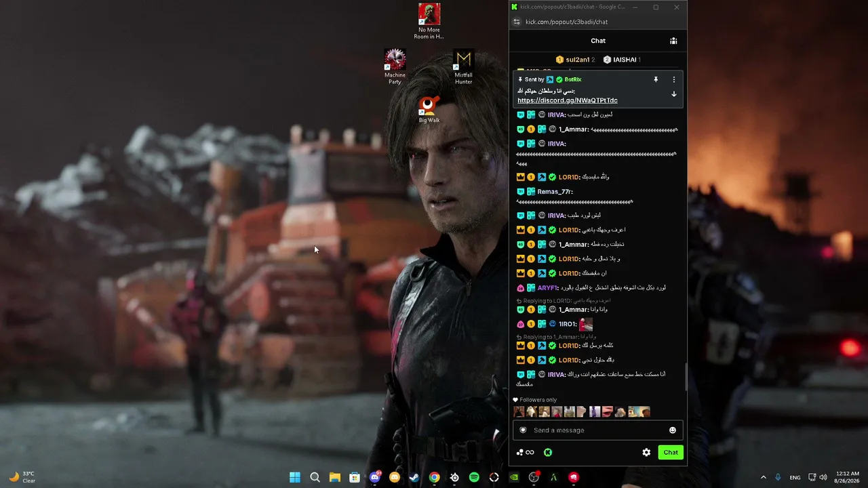
Task: Click the chat scrollbar
Action: point(685,376)
